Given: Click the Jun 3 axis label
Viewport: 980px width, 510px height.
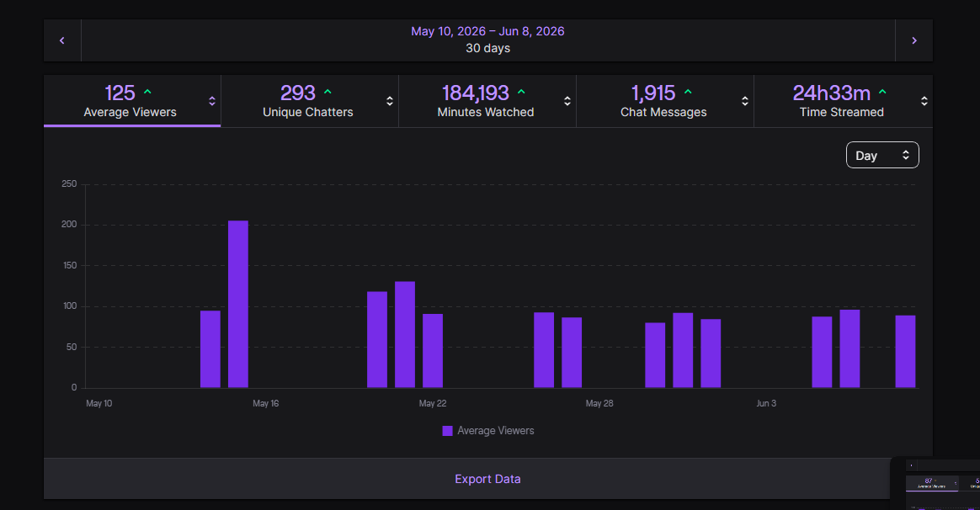Looking at the screenshot, I should (766, 403).
